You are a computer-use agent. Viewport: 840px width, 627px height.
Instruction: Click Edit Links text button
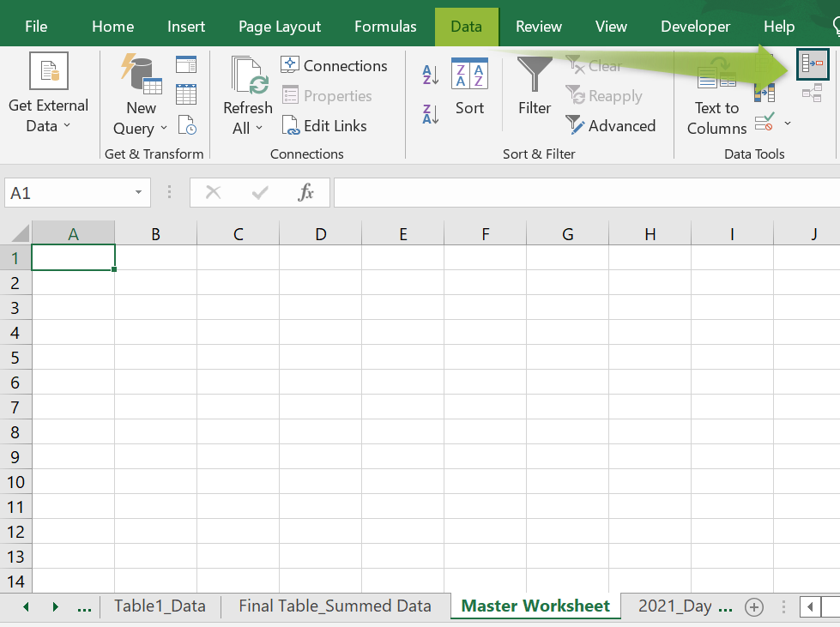[x=335, y=126]
